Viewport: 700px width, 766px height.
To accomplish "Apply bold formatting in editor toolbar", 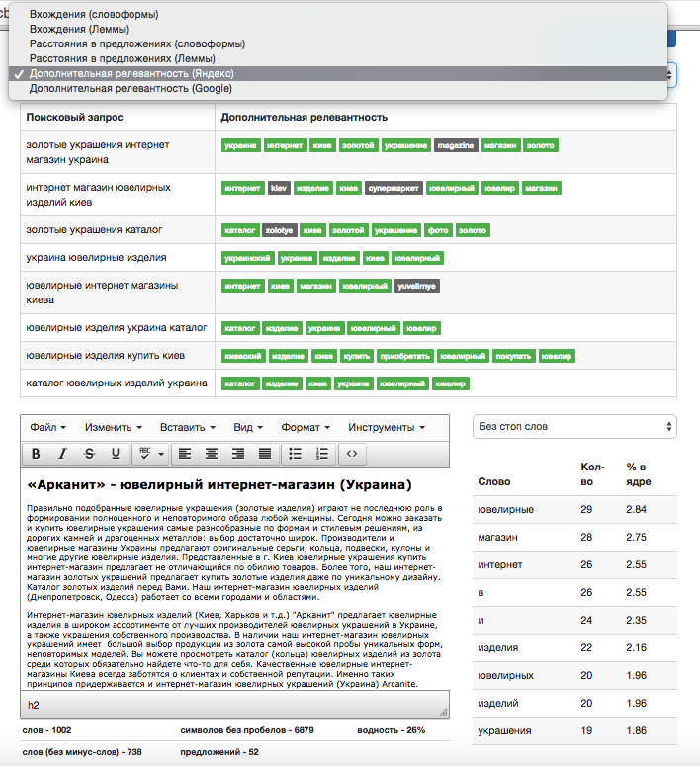I will point(36,454).
